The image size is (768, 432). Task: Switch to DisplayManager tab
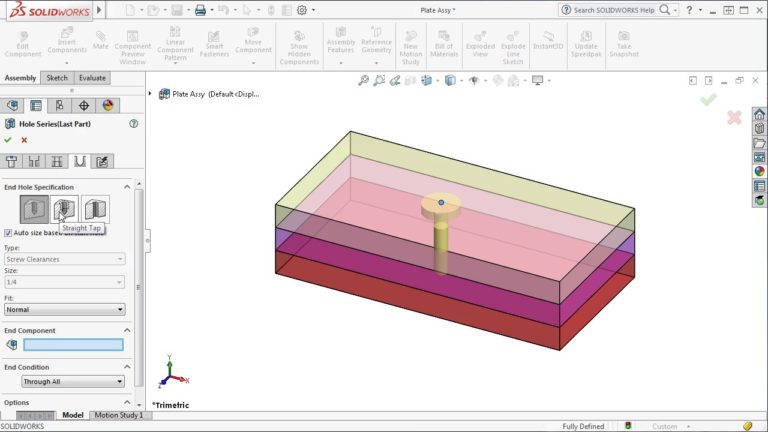[108, 105]
